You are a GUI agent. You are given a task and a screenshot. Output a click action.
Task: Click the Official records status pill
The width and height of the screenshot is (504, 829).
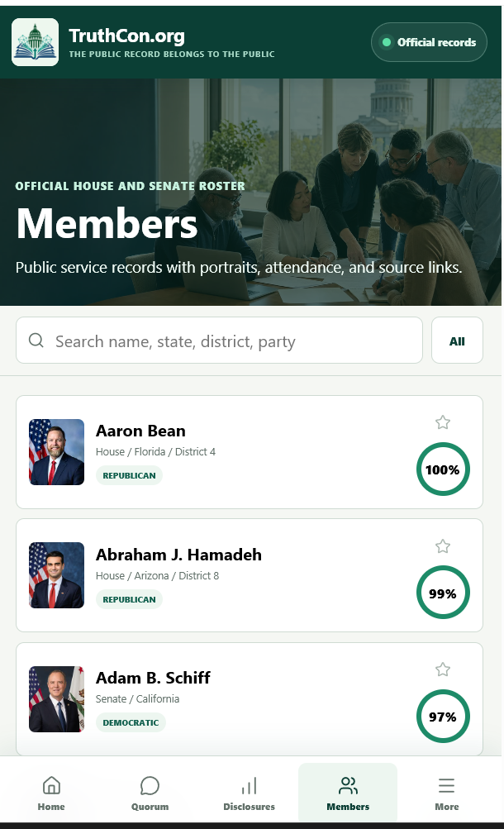pos(429,42)
